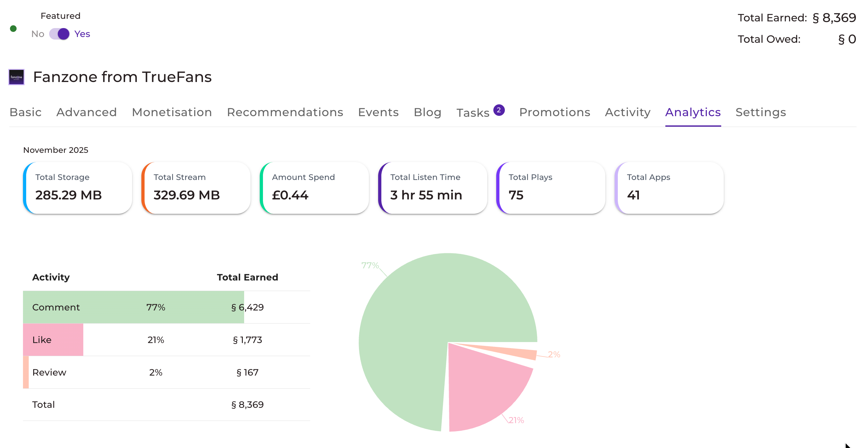This screenshot has height=448, width=868.
Task: Click the Total Storage stat card
Action: (78, 188)
